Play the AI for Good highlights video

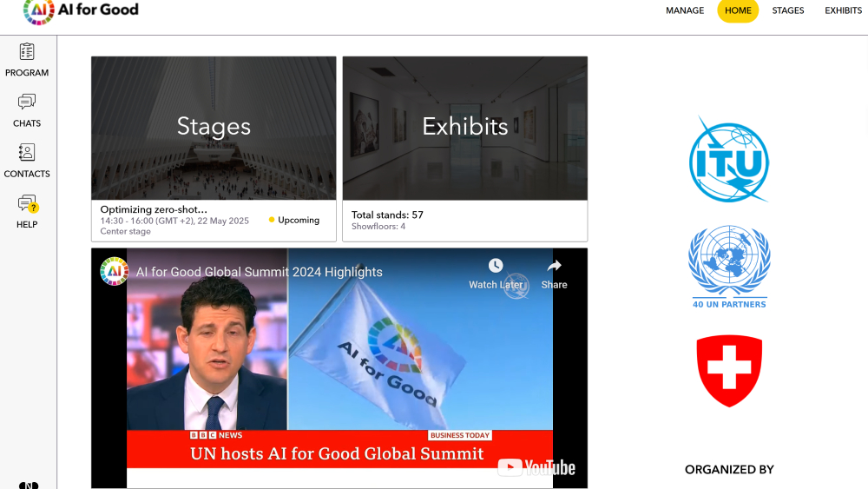click(x=339, y=368)
